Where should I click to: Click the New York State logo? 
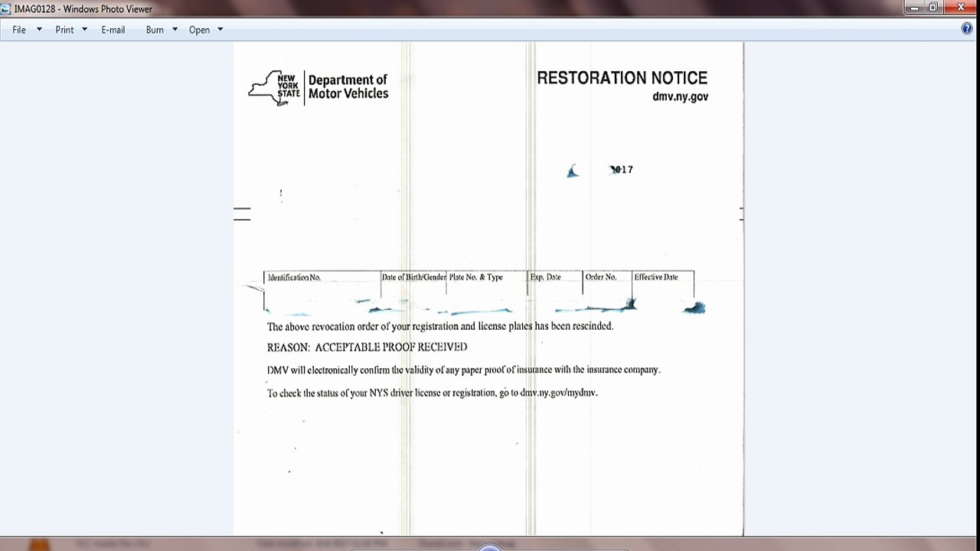tap(274, 88)
